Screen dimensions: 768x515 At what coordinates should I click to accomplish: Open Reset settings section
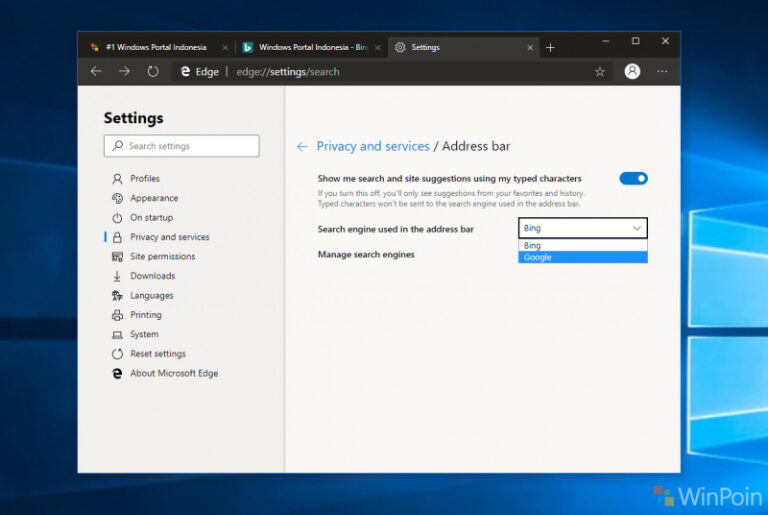[158, 354]
